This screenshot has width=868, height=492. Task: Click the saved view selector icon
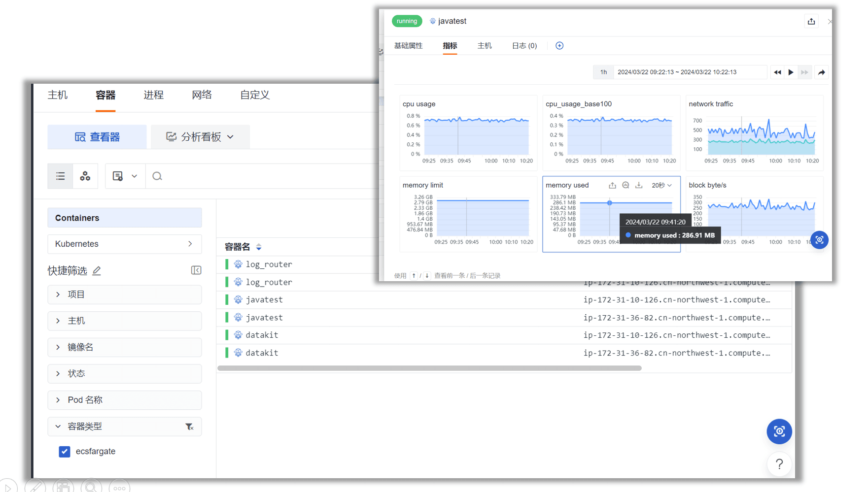[118, 176]
